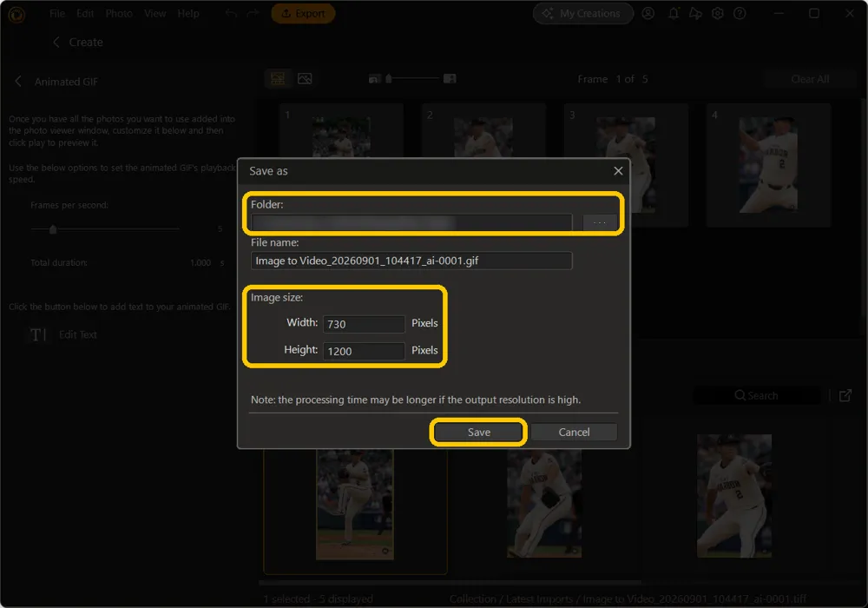Click the play store icon next to bell
Image resolution: width=868 pixels, height=608 pixels.
pyautogui.click(x=695, y=13)
